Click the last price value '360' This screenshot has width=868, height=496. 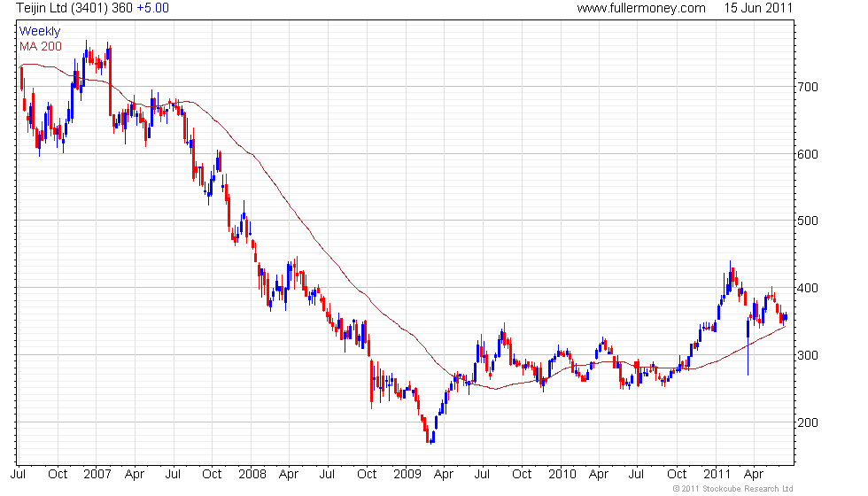coord(122,8)
